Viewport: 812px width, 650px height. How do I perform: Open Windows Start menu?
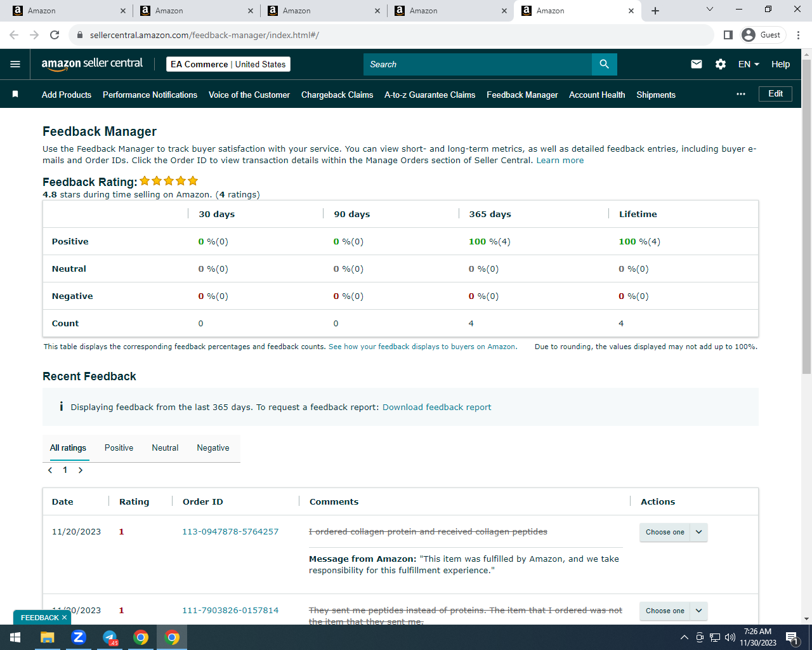pyautogui.click(x=15, y=637)
